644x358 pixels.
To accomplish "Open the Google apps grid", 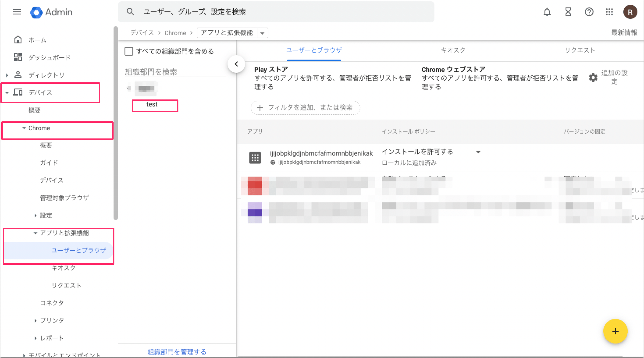I will pyautogui.click(x=609, y=12).
